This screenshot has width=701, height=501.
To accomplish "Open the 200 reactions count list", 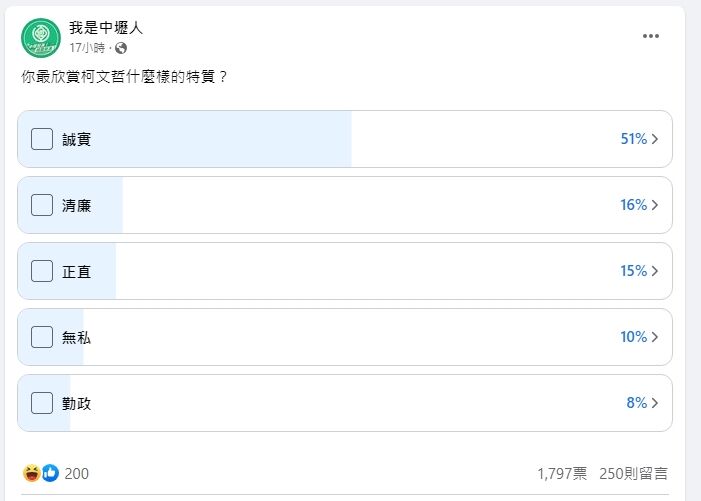I will click(76, 474).
